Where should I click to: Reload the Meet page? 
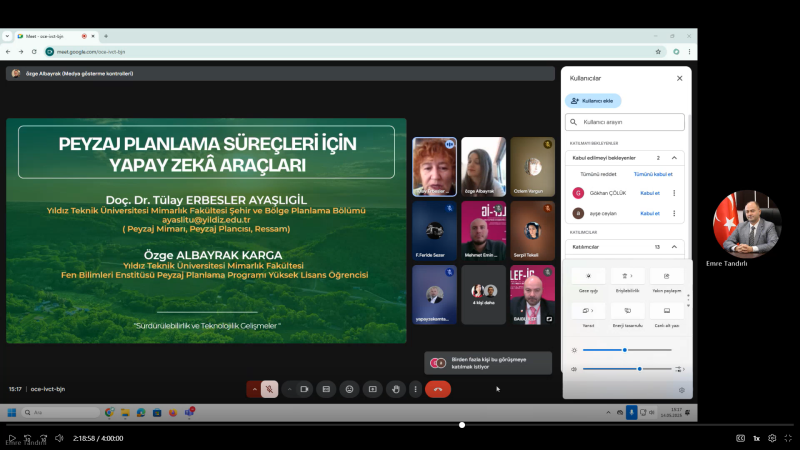coord(34,52)
